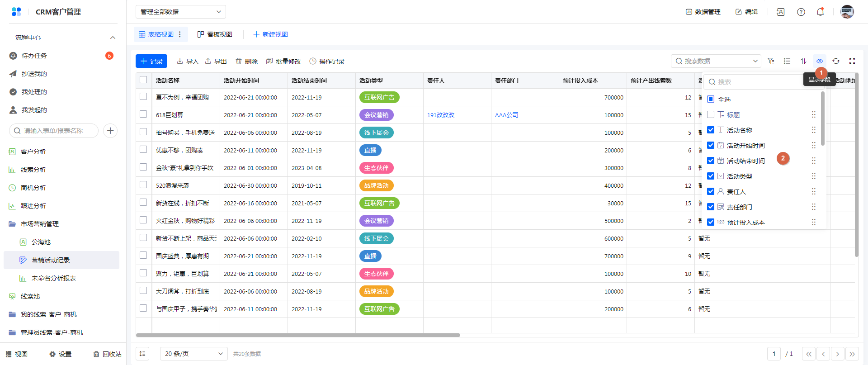Click the plus button beside sidebar search
The width and height of the screenshot is (868, 365).
pos(110,131)
